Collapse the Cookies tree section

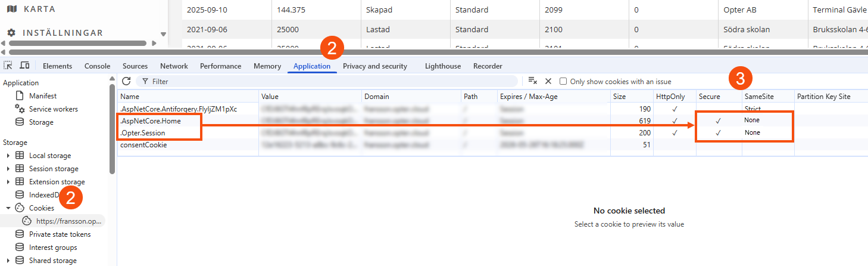point(8,208)
